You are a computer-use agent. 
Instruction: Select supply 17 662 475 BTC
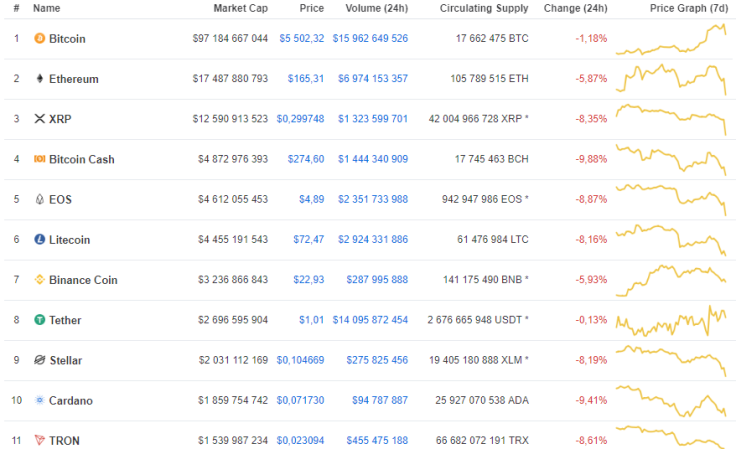pos(492,38)
